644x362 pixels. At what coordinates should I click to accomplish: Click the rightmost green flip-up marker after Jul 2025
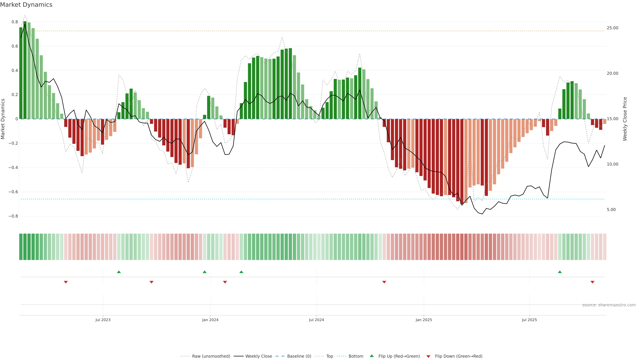click(x=560, y=272)
